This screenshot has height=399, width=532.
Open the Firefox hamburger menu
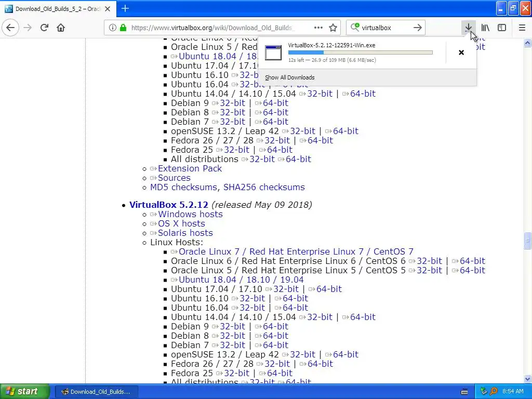point(522,28)
